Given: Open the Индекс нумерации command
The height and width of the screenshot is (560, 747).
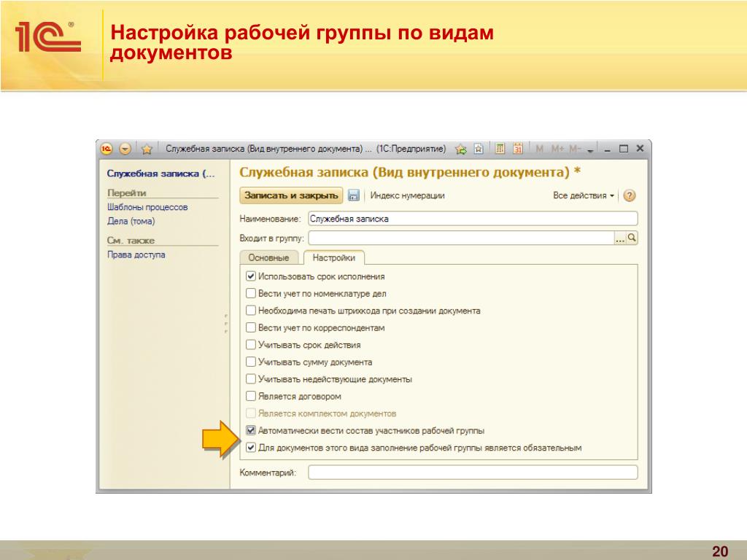Looking at the screenshot, I should (407, 195).
